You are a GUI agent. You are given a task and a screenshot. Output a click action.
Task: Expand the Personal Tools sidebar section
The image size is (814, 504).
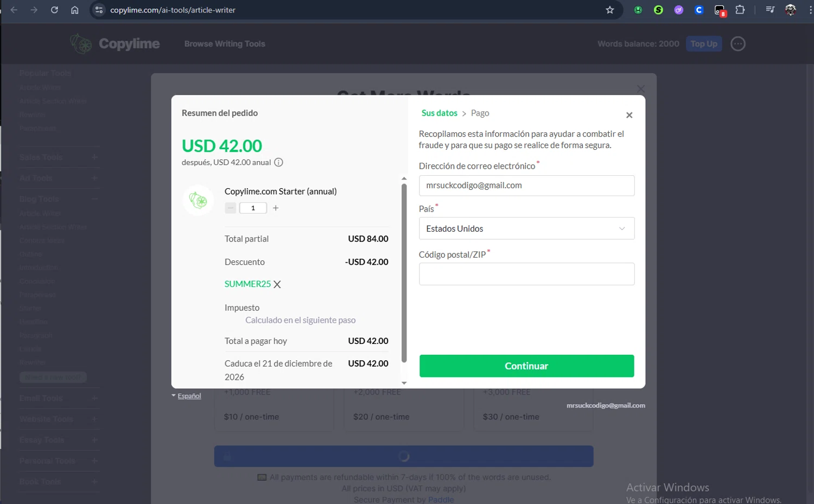[x=59, y=461]
